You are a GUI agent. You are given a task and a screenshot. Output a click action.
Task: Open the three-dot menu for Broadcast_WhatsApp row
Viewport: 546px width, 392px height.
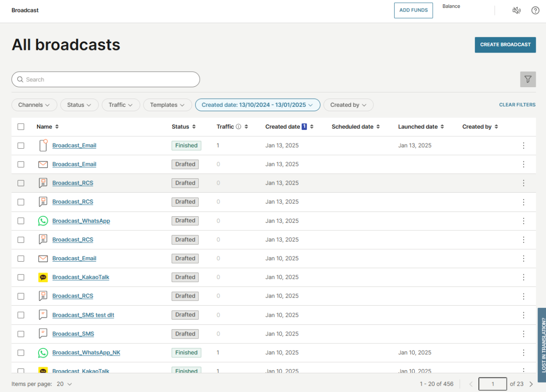(523, 221)
